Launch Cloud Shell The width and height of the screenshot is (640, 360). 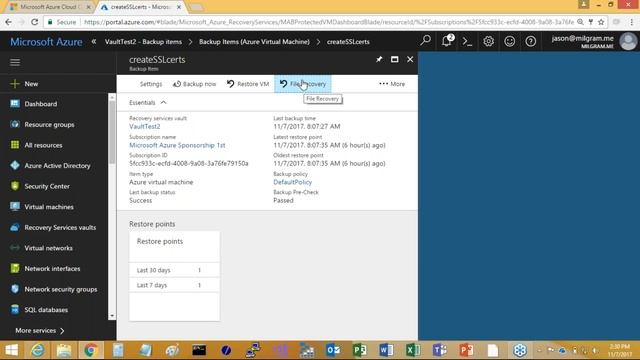[x=467, y=41]
